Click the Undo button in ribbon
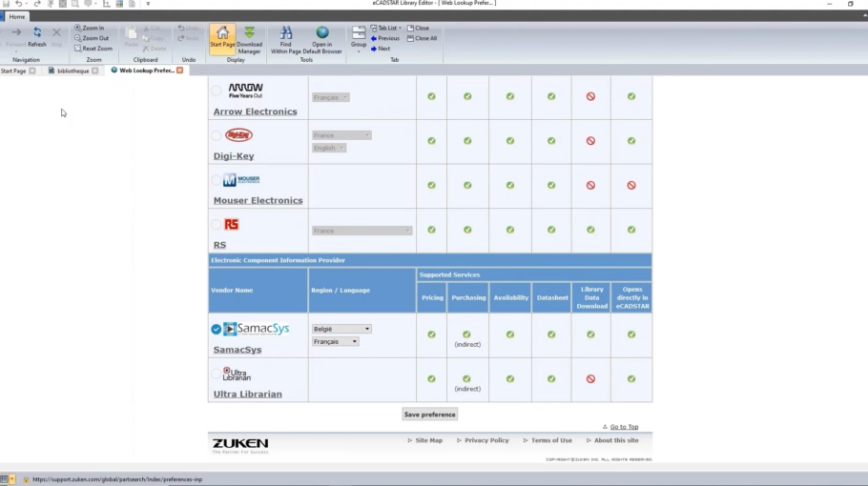The image size is (868, 486). (188, 28)
